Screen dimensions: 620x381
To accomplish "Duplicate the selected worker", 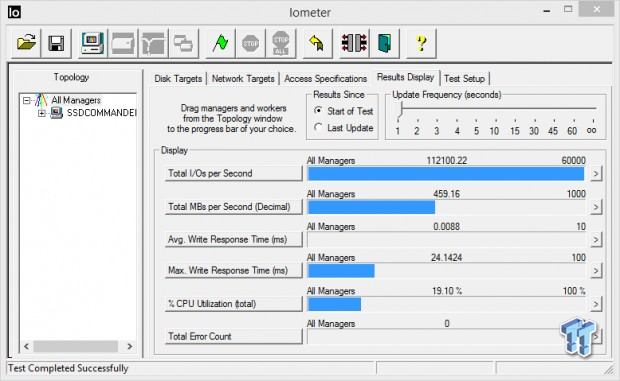I will (x=183, y=43).
